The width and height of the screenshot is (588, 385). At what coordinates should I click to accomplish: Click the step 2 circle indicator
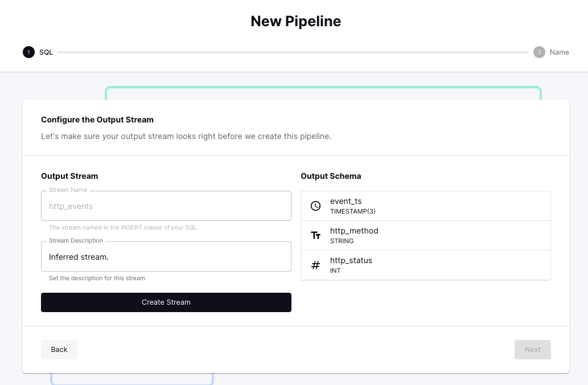[x=539, y=52]
